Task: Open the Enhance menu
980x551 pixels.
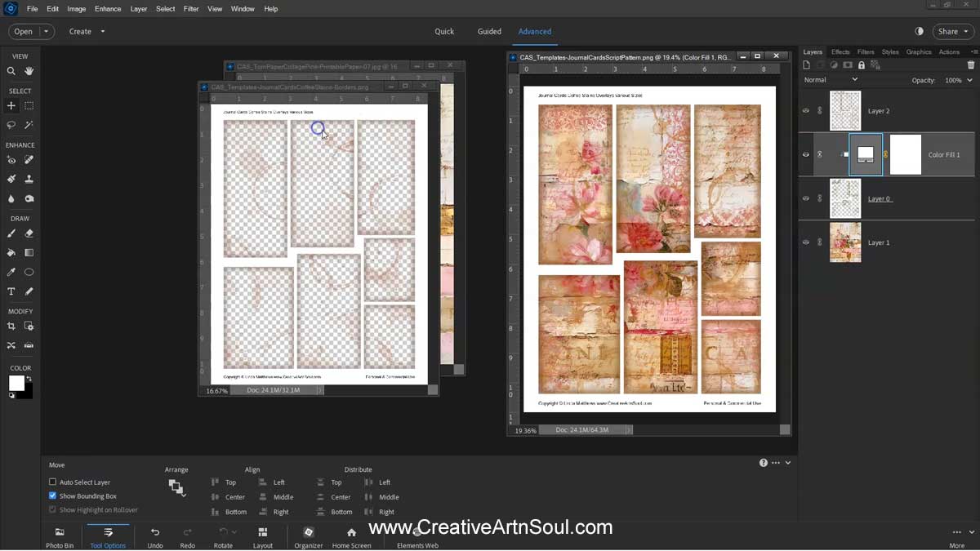Action: click(x=107, y=8)
